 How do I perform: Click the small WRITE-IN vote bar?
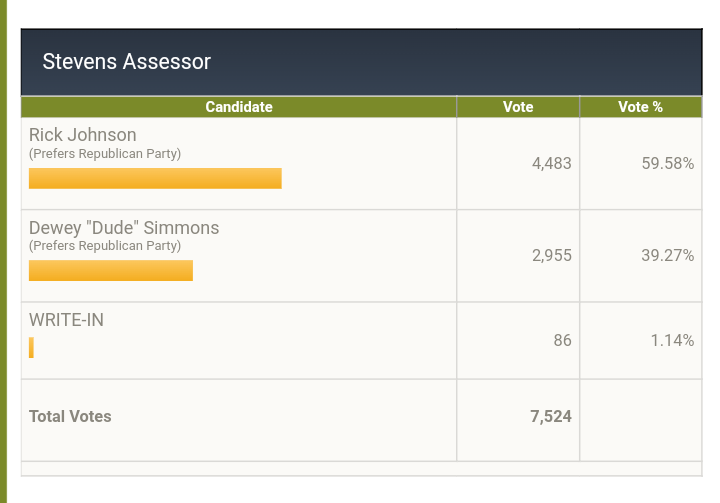pos(31,347)
